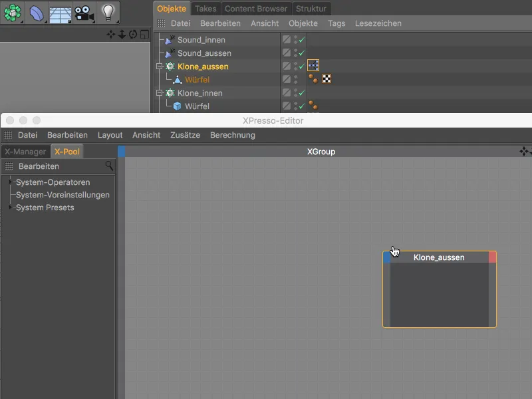Switch to the Content Browser tab
The width and height of the screenshot is (532, 399).
click(256, 9)
